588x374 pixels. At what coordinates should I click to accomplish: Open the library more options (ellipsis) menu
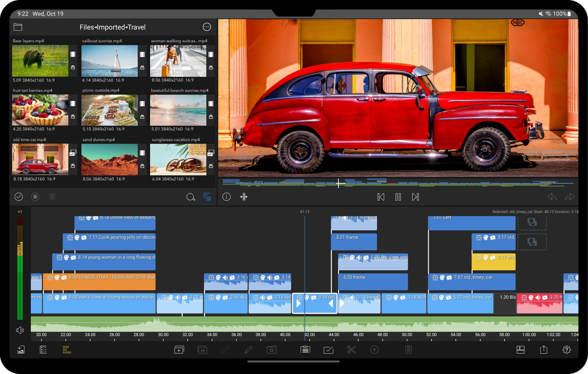(207, 27)
